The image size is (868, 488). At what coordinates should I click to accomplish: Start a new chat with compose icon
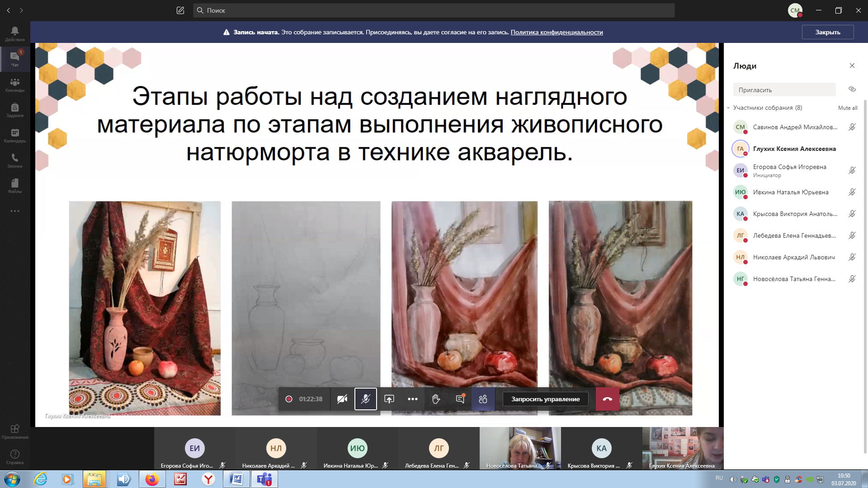(180, 10)
